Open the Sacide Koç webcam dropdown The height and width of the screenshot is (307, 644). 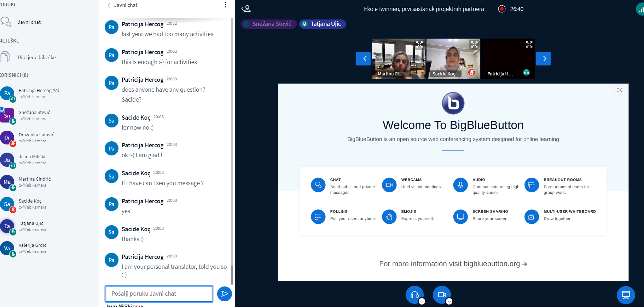[446, 74]
